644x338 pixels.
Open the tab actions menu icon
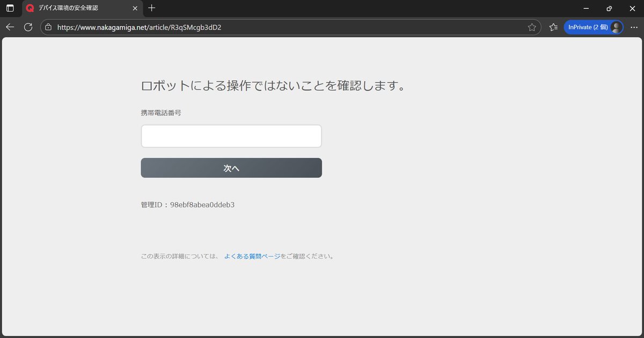pos(10,8)
